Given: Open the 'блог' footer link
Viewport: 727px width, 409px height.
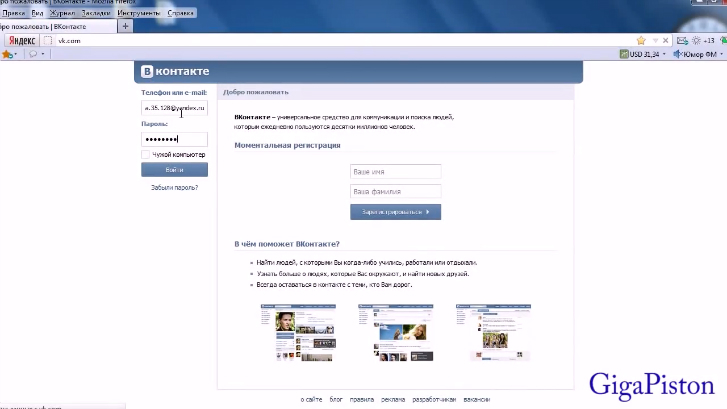Looking at the screenshot, I should coord(336,399).
